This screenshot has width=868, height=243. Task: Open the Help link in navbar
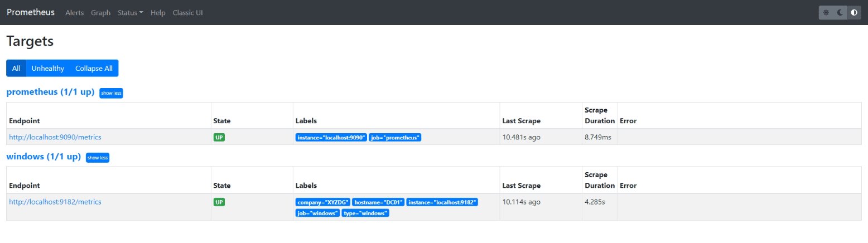point(158,13)
